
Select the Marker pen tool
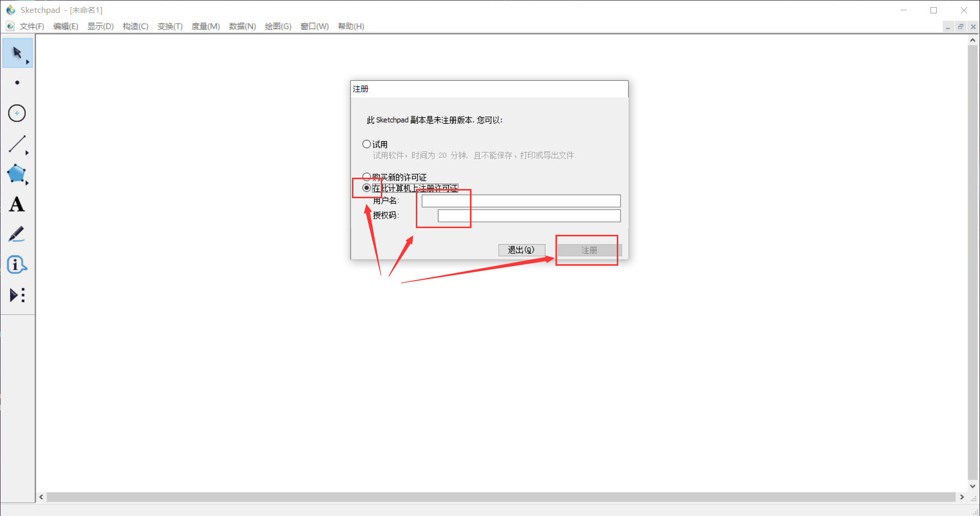(16, 234)
